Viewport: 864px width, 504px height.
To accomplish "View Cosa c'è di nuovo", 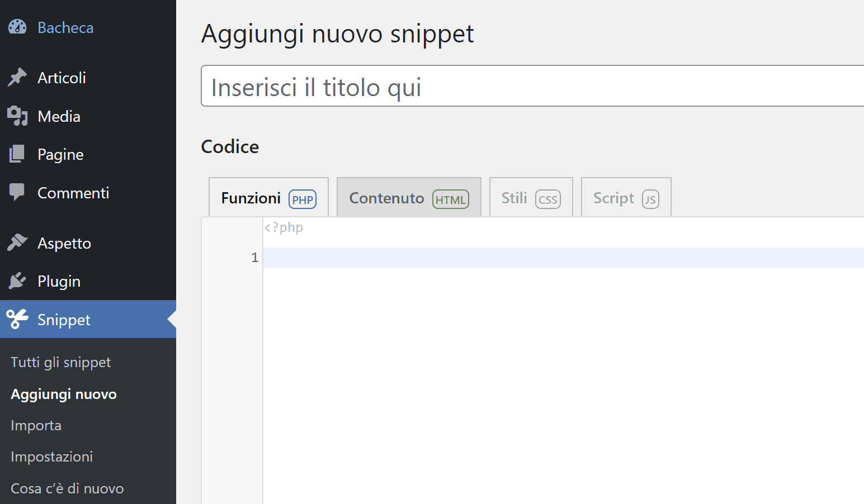I will 67,488.
